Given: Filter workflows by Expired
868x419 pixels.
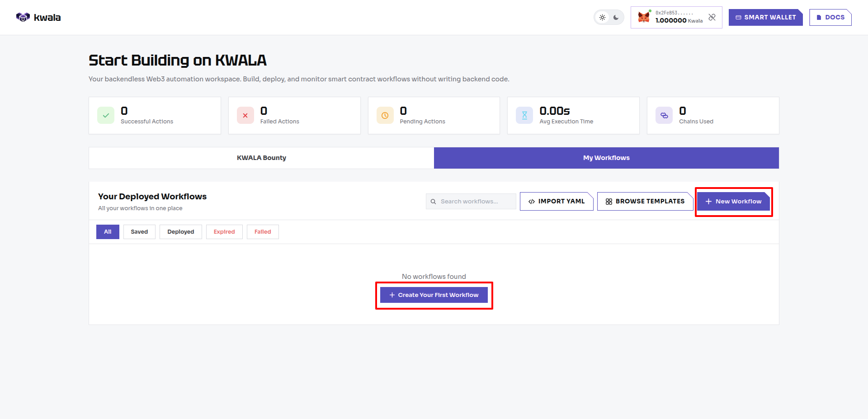Looking at the screenshot, I should point(224,232).
